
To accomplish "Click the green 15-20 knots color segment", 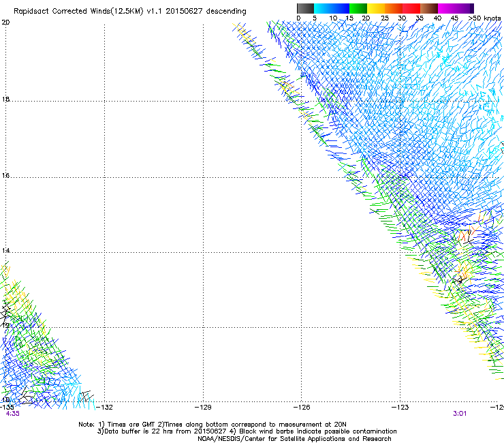I will point(358,8).
